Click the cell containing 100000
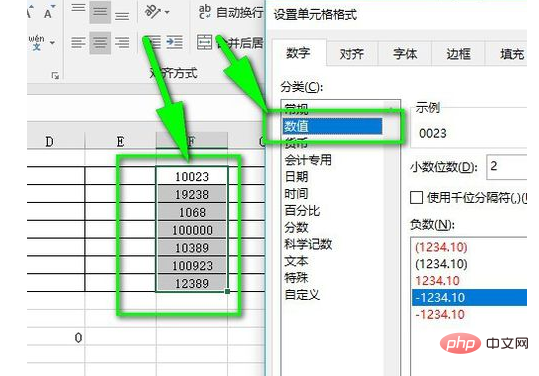The height and width of the screenshot is (376, 539). point(192,230)
